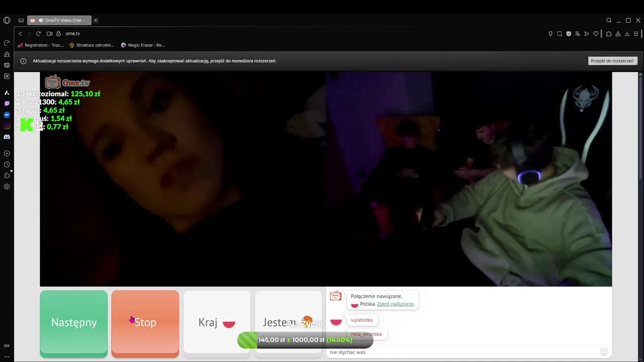Viewport: 644px width, 362px height.
Task: Open the search tabs magnifier icon
Action: coord(609,21)
